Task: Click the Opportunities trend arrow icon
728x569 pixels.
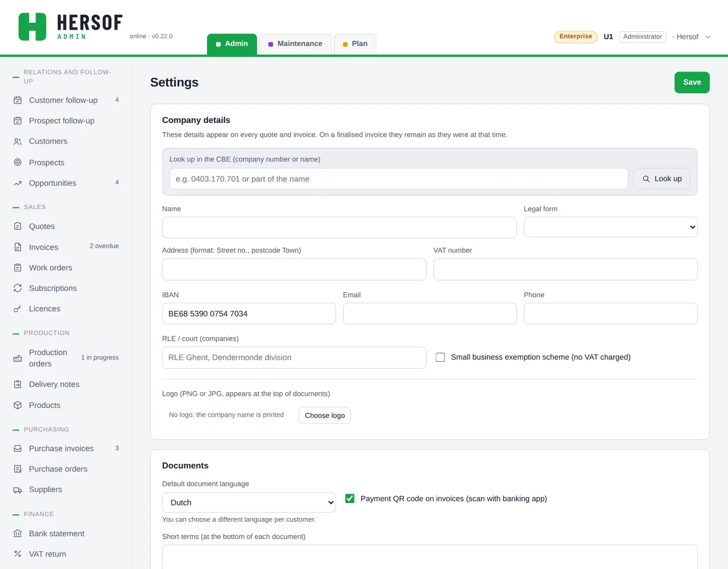Action: point(18,183)
